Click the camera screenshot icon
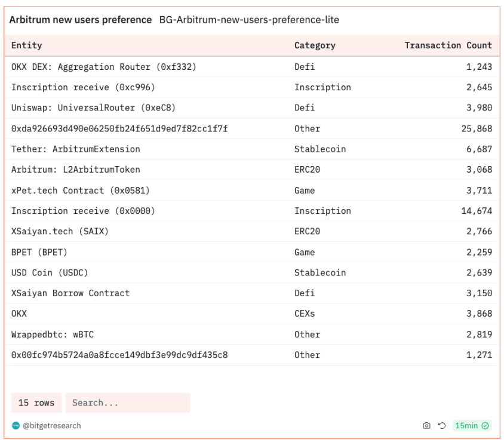504x445 pixels. [426, 426]
